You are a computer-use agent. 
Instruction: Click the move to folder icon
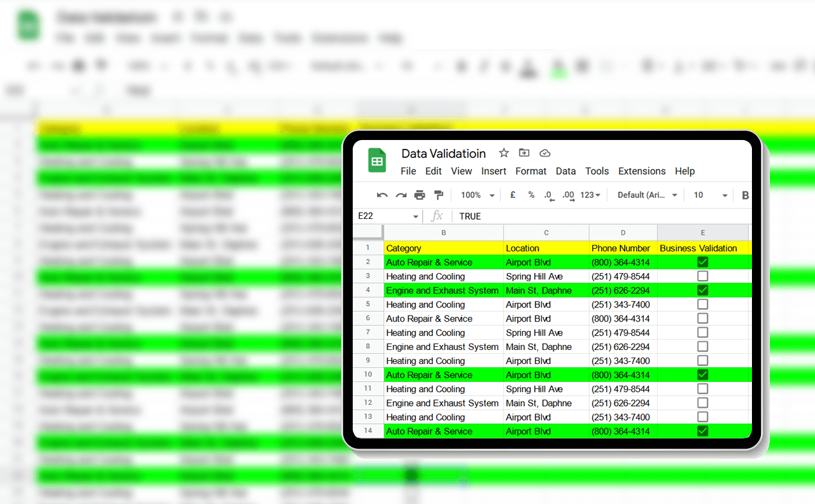tap(524, 153)
